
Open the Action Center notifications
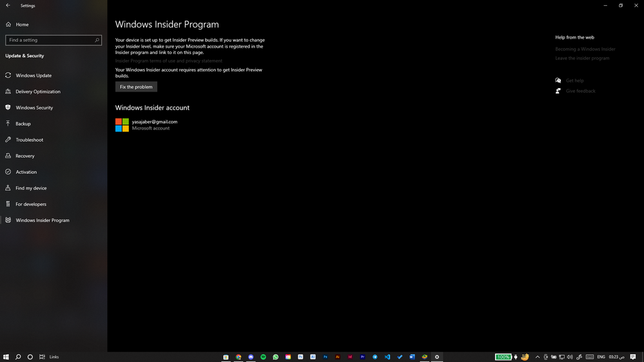coord(633,357)
